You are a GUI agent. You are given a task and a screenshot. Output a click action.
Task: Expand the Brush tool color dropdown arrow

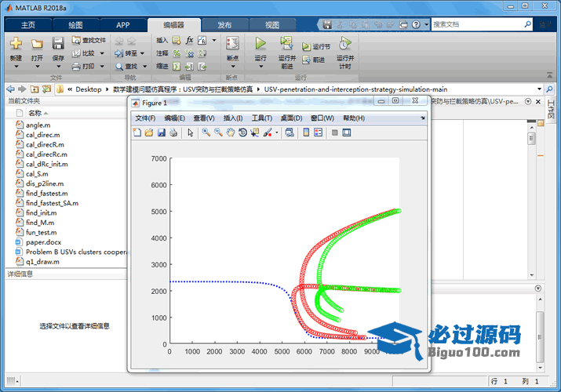tap(276, 133)
